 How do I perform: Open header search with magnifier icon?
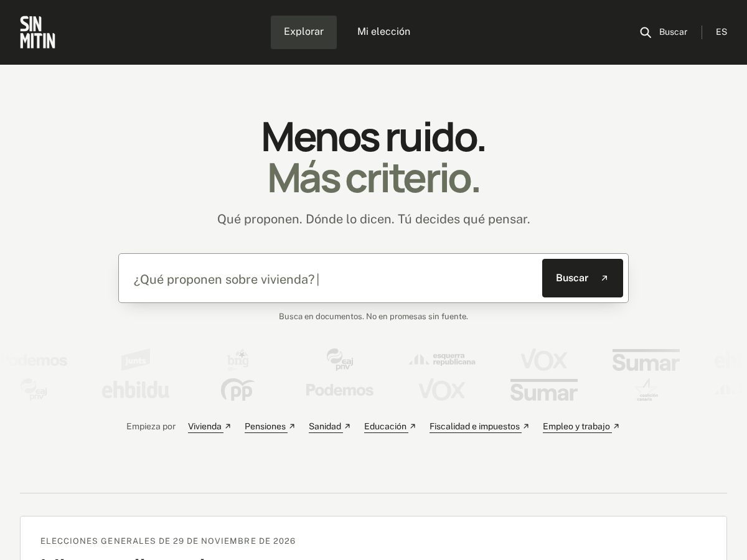tap(664, 32)
